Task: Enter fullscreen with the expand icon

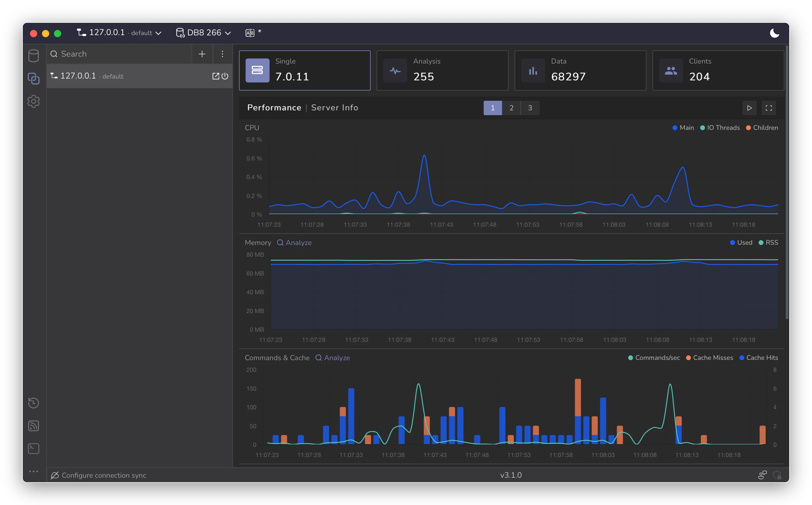Action: click(x=769, y=108)
